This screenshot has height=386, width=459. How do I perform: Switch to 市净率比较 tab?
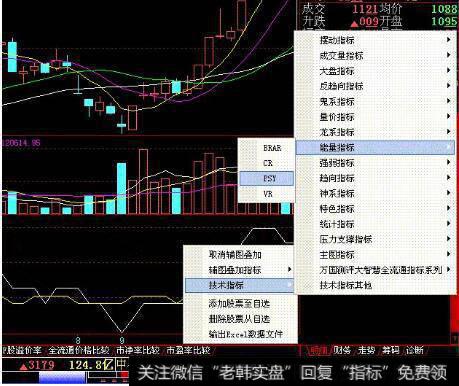pyautogui.click(x=138, y=350)
